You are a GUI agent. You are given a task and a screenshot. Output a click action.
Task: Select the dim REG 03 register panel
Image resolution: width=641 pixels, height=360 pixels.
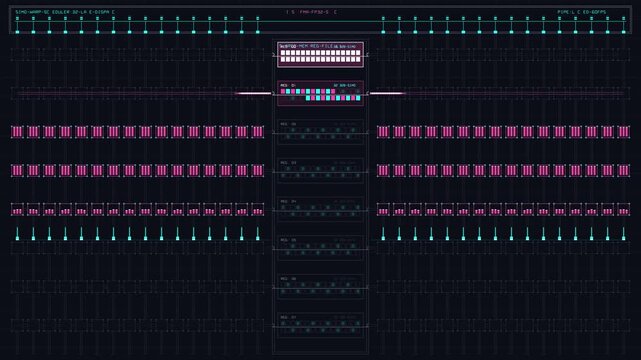[320, 171]
